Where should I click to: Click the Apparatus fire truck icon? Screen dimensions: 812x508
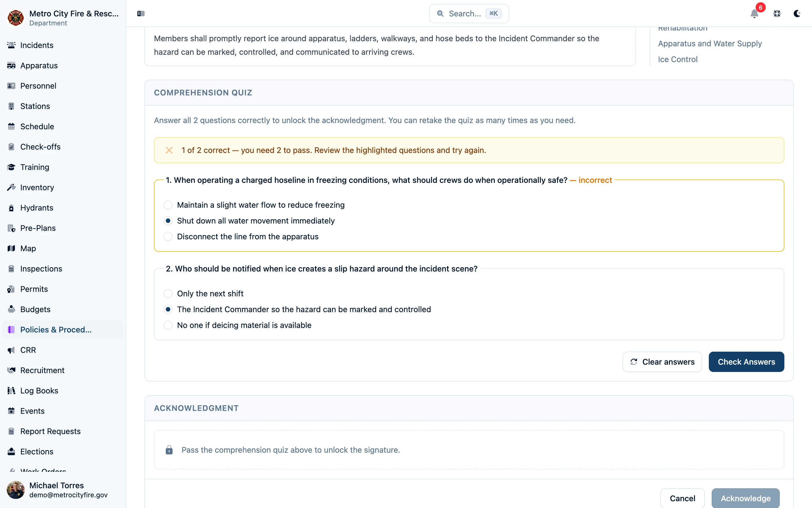pyautogui.click(x=11, y=65)
